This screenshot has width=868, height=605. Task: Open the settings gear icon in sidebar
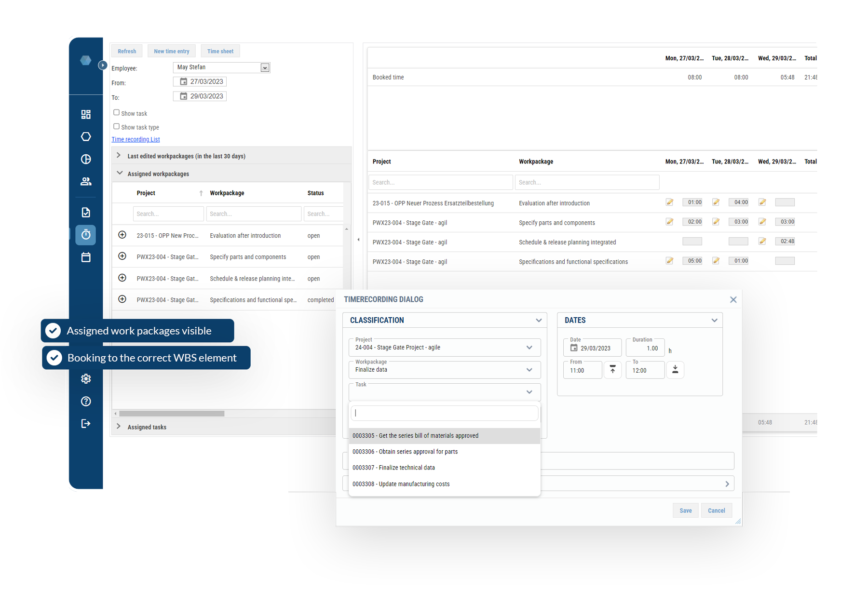coord(86,378)
